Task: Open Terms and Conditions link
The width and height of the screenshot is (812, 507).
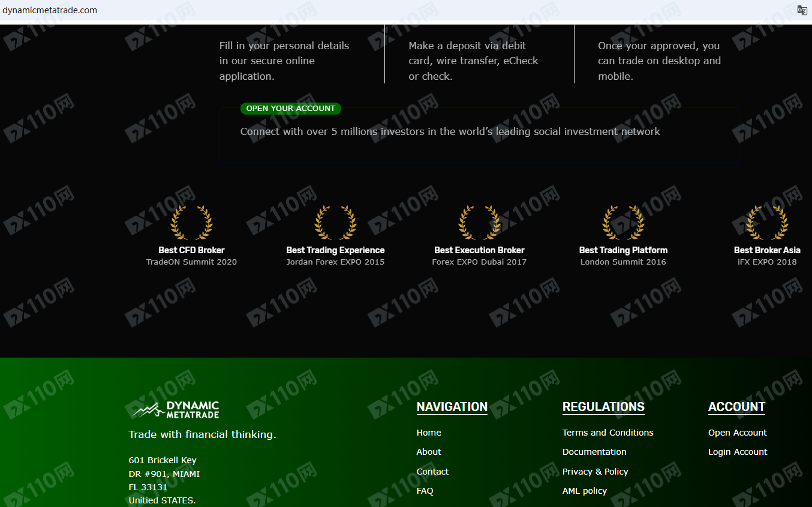Action: point(608,433)
